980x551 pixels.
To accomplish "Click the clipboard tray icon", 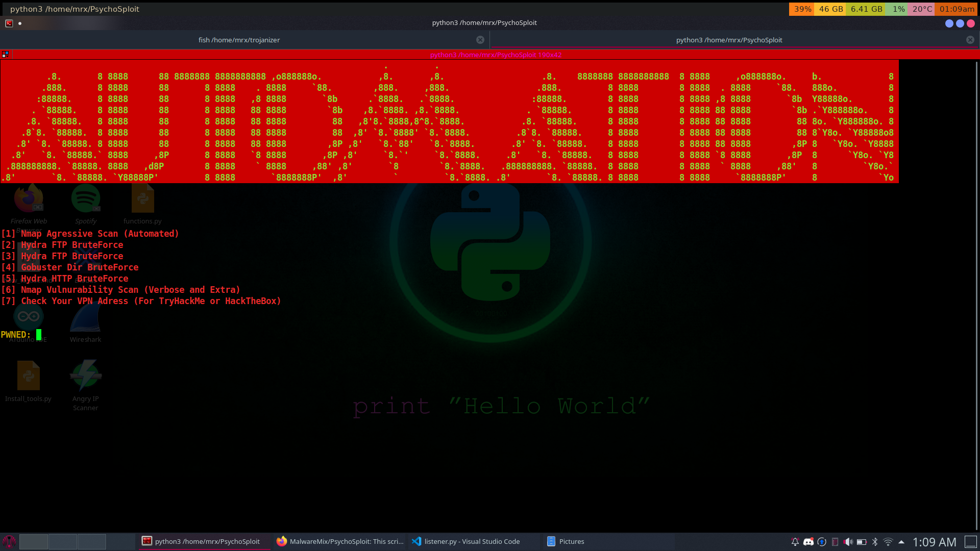I will [x=835, y=542].
